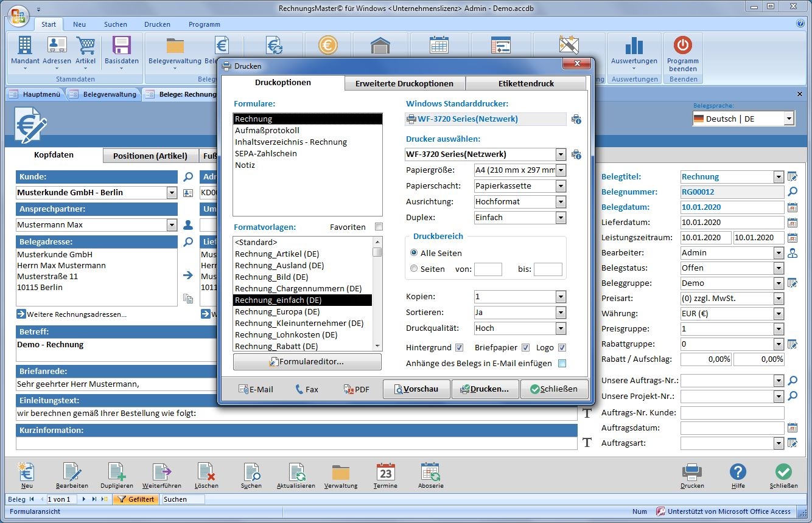Open the Etikettendruck tab
Viewport: 812px width, 523px height.
526,83
